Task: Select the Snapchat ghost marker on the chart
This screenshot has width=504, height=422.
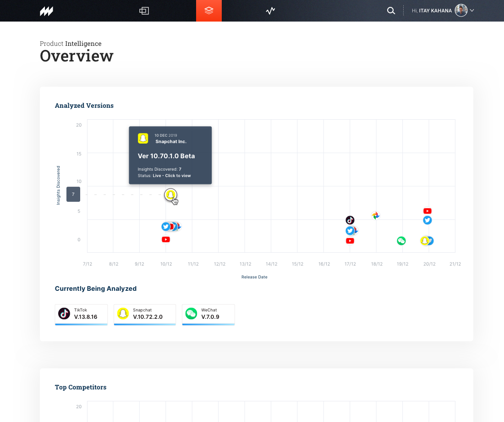Action: point(170,195)
